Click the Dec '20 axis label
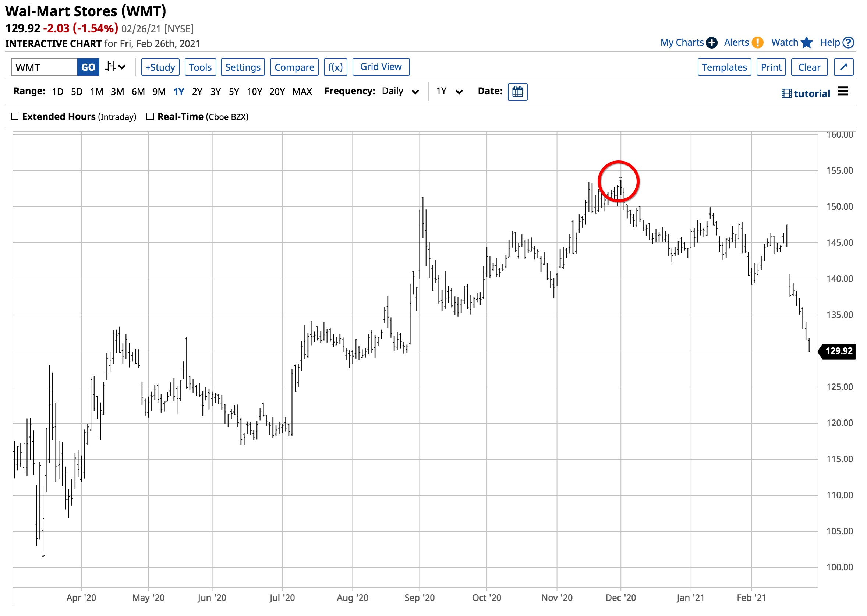This screenshot has height=616, width=867. (x=620, y=598)
